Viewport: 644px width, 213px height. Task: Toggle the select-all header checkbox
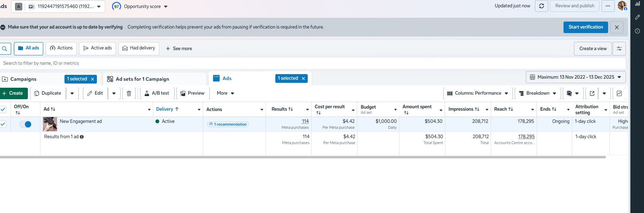coord(3,109)
